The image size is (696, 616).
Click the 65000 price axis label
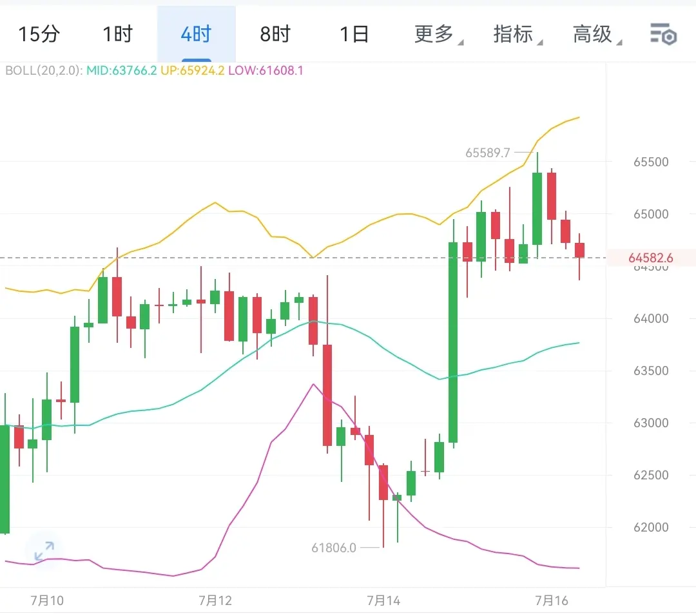pyautogui.click(x=651, y=214)
